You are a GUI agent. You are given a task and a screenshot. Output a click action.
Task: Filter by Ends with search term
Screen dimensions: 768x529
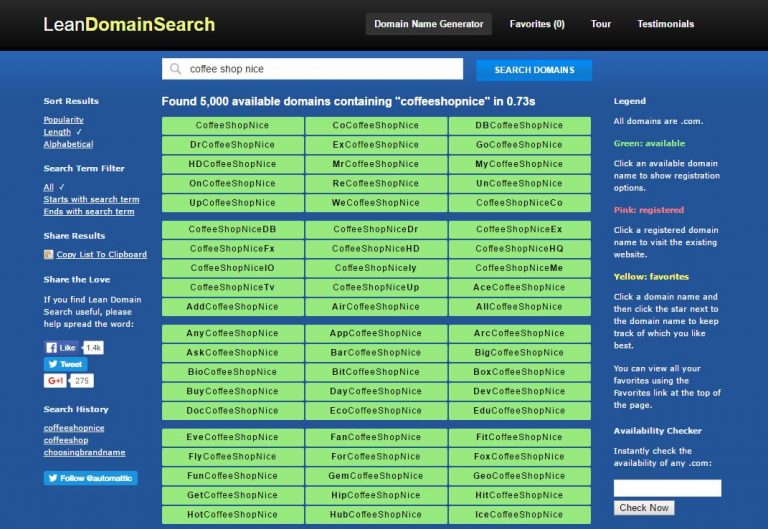[x=89, y=212]
